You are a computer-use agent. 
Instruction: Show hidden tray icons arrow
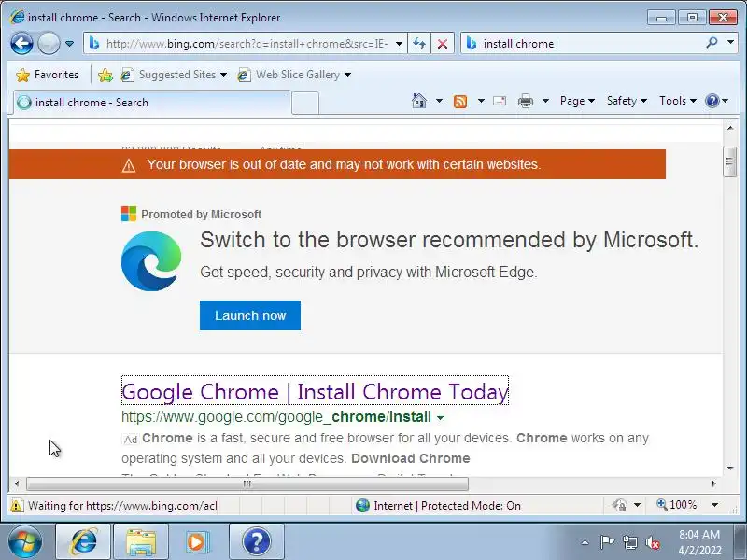[585, 542]
